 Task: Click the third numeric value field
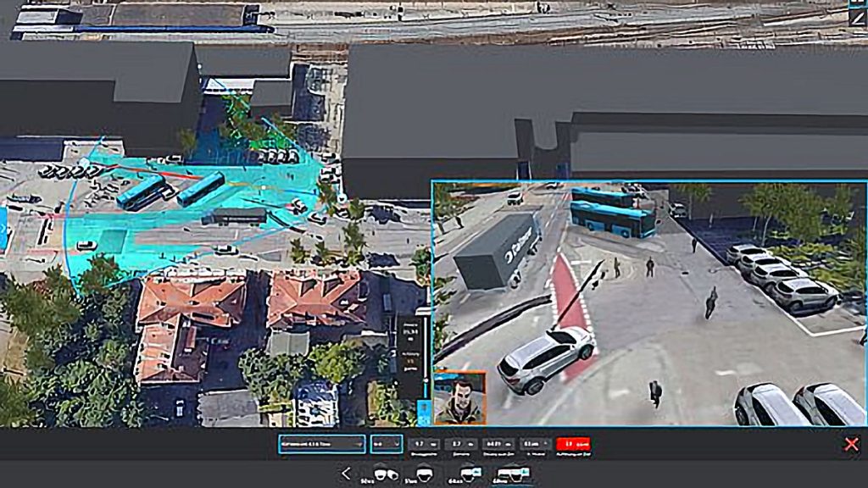498,443
